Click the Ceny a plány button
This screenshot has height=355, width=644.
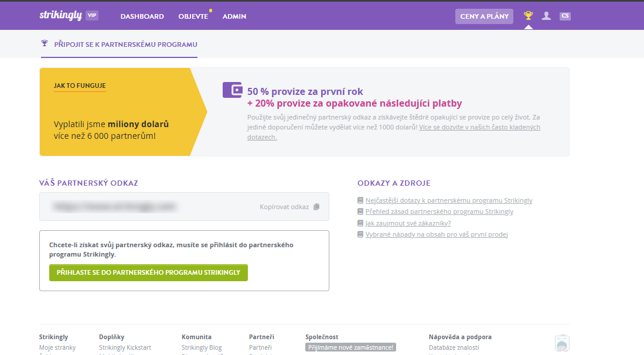click(x=484, y=16)
